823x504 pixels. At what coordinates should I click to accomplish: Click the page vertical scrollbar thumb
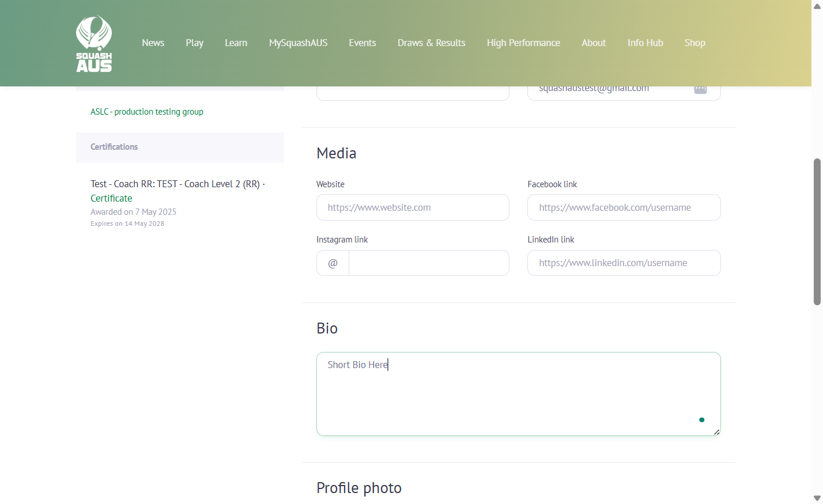click(817, 232)
